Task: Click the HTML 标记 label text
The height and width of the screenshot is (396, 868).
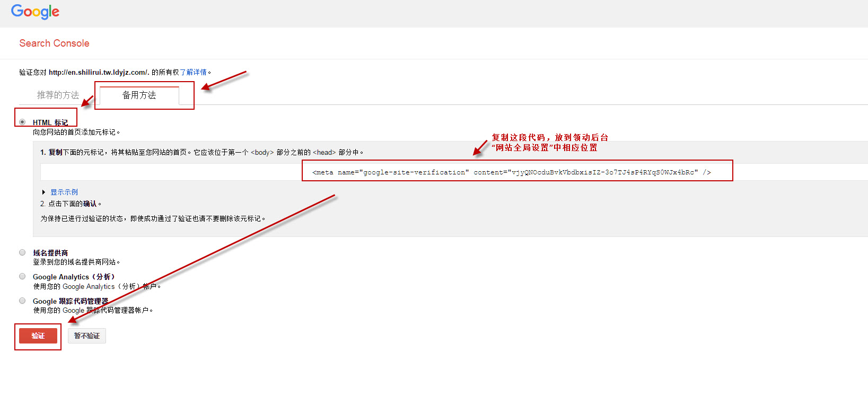Action: [50, 122]
